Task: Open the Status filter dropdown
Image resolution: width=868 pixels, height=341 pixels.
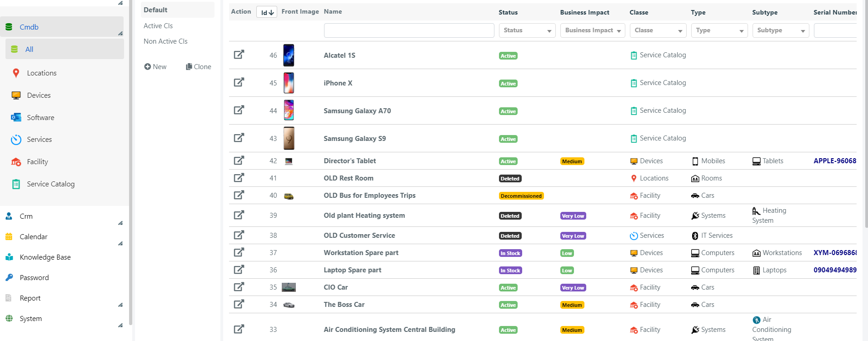Action: 527,30
